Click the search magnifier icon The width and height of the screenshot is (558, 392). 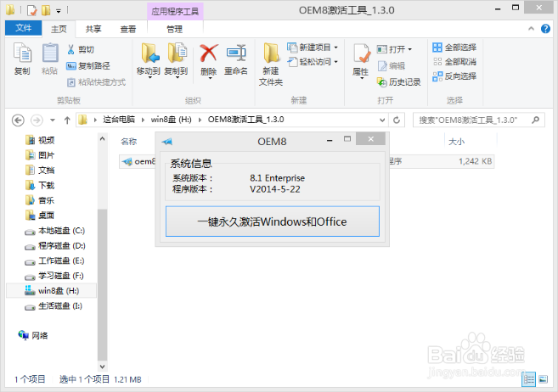536,120
